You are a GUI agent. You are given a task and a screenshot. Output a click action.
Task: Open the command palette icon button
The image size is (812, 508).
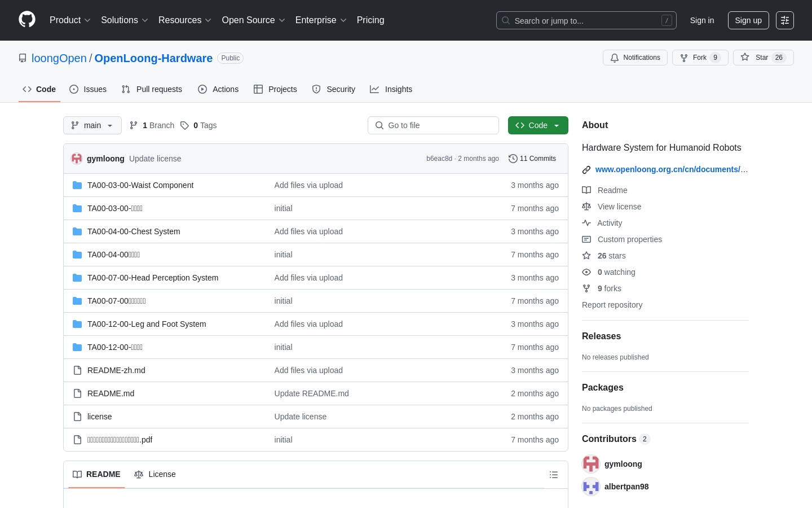pyautogui.click(x=785, y=20)
